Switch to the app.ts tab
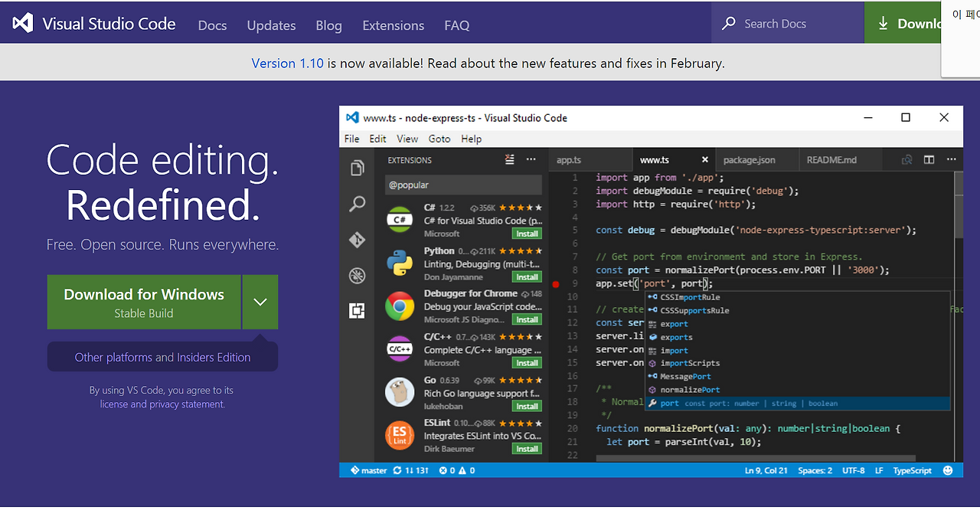 coord(590,159)
